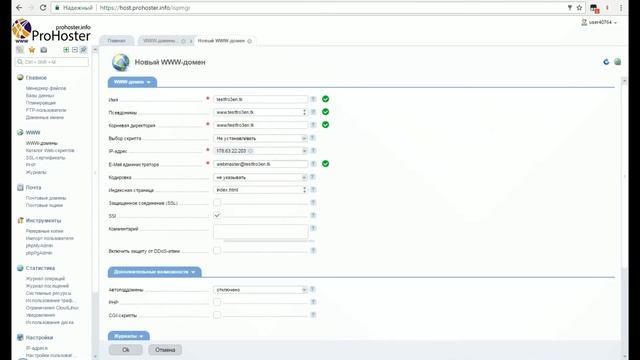Click the help icon next to SSI checkbox
Viewport: 640px width, 360px height.
coord(313,216)
